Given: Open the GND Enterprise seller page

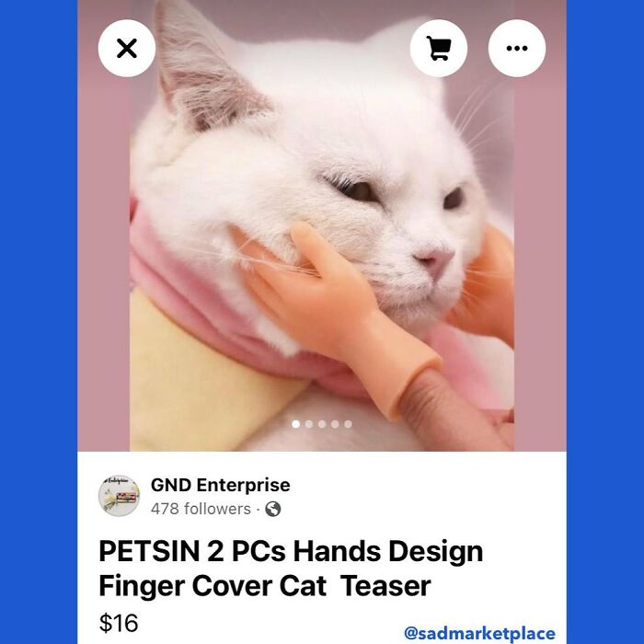Looking at the screenshot, I should 221,485.
